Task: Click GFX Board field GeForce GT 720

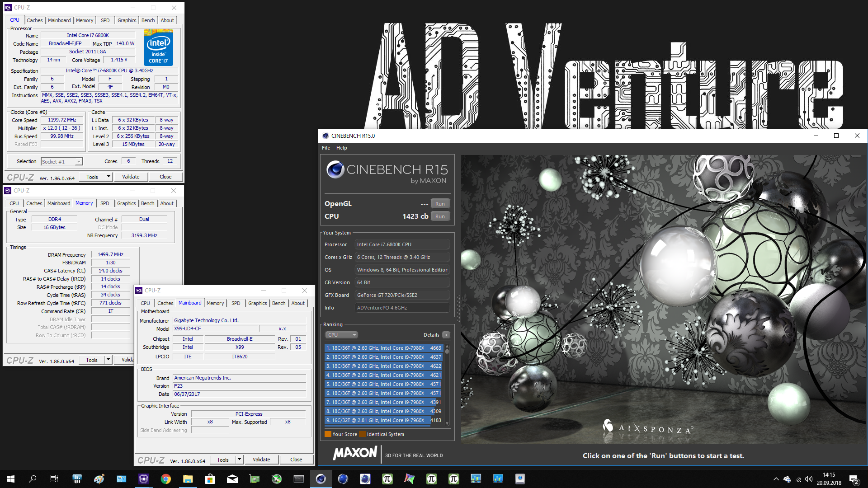Action: point(402,295)
